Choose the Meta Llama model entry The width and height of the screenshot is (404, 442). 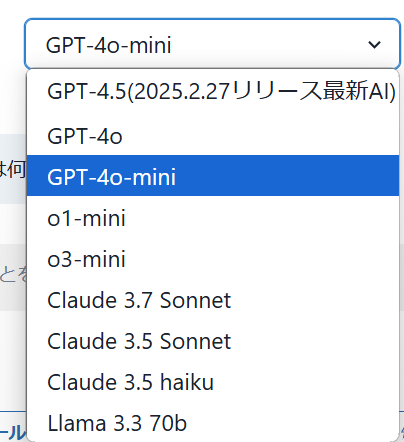(213, 423)
